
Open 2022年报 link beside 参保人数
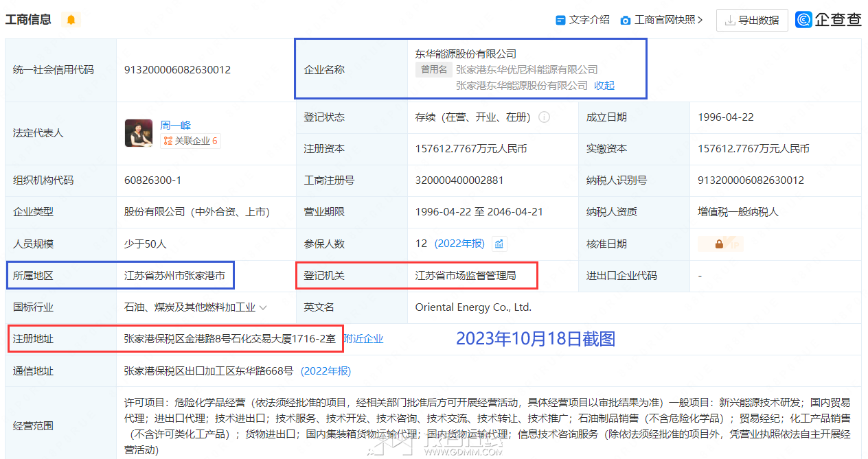point(459,244)
